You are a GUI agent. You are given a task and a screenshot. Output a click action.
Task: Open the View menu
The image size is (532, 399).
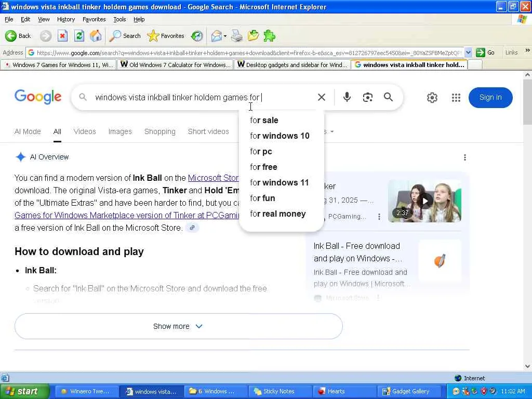[x=44, y=19]
